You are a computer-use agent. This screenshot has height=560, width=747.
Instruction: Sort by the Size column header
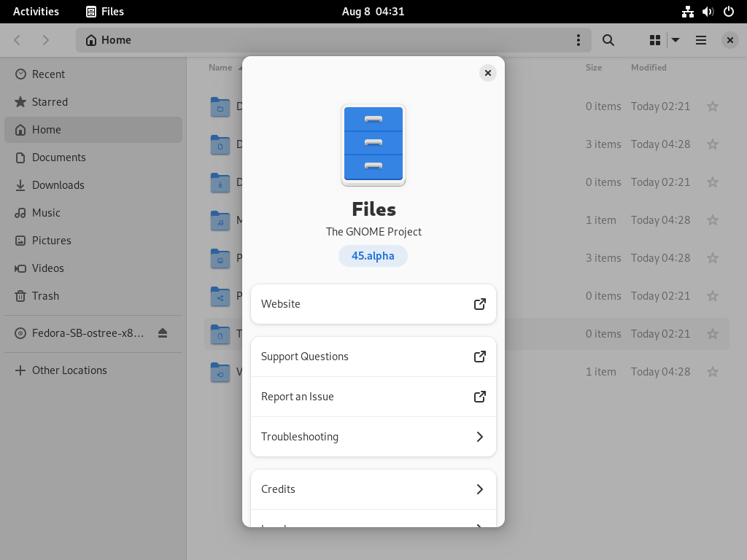point(594,68)
